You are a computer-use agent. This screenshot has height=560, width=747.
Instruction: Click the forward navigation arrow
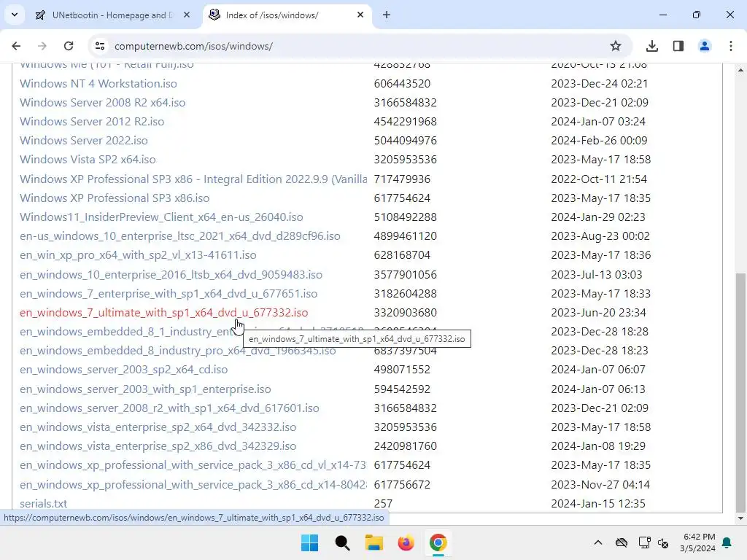pyautogui.click(x=42, y=46)
